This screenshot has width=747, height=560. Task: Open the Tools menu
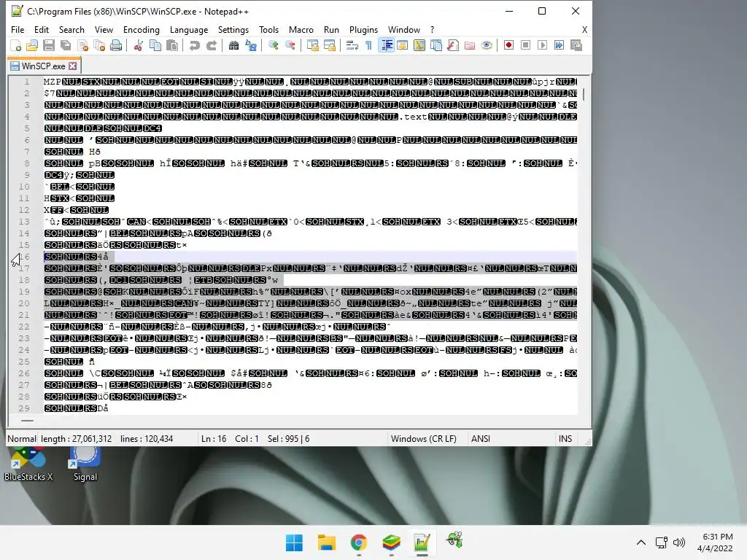click(x=268, y=29)
